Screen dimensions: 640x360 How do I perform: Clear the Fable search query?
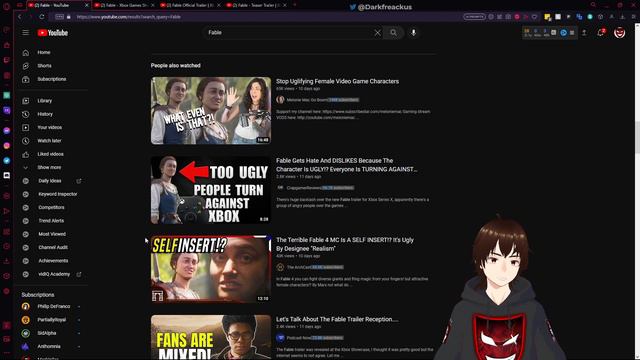tap(378, 33)
